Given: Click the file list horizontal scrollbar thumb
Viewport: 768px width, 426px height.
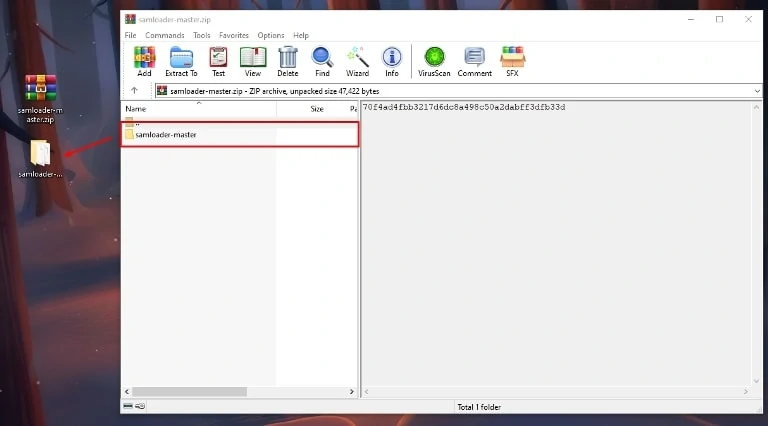Looking at the screenshot, I should (190, 392).
